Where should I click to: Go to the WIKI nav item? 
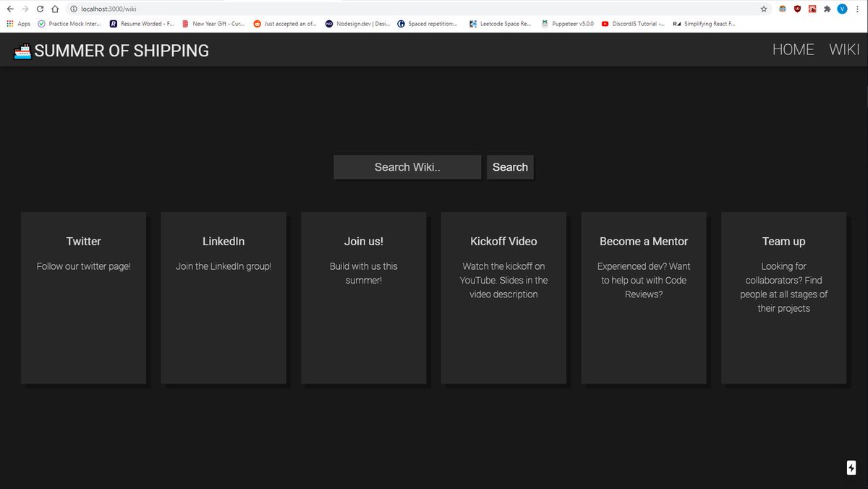(x=844, y=49)
